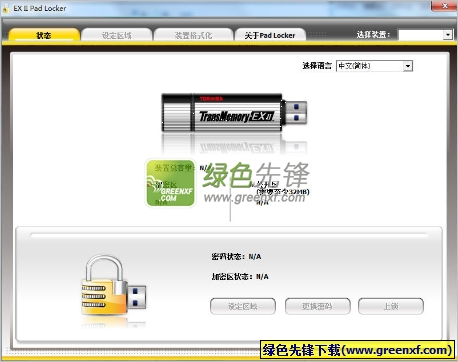458x362 pixels.
Task: Switch to the 状态 tab
Action: (x=44, y=35)
